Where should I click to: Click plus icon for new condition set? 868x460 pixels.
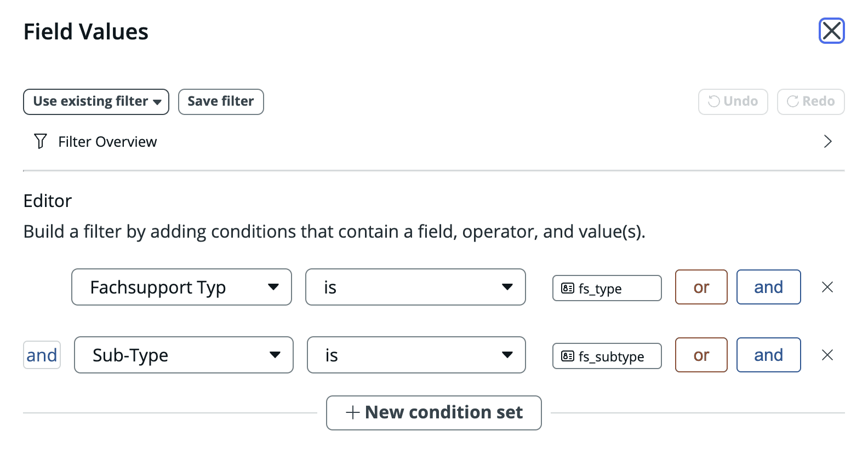[353, 412]
